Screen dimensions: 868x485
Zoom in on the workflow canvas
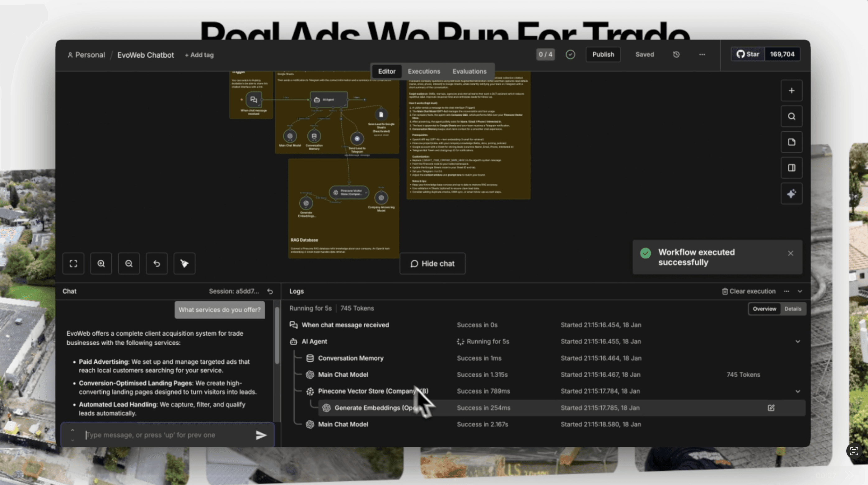[101, 263]
